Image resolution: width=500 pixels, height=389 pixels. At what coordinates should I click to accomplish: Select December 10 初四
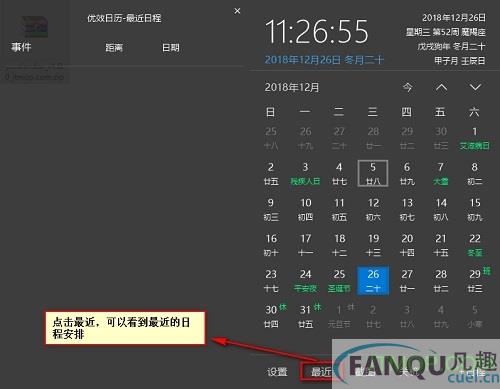(305, 209)
